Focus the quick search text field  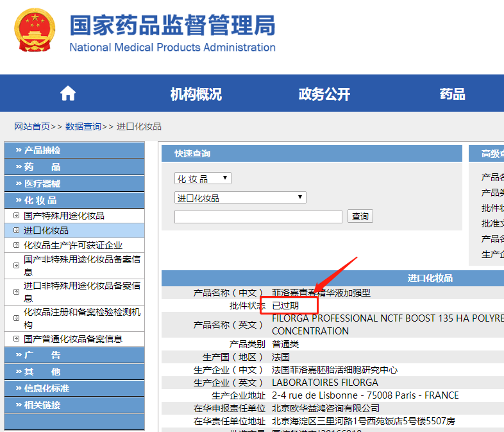(x=258, y=217)
